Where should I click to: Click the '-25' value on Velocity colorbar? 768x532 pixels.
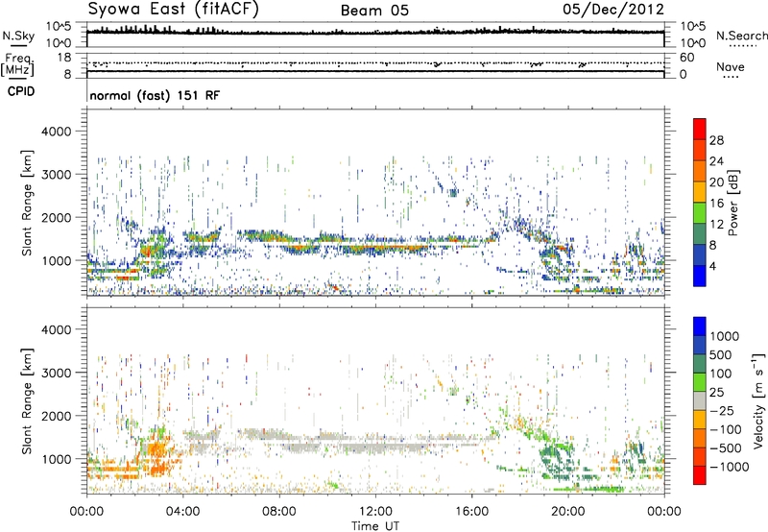point(721,411)
